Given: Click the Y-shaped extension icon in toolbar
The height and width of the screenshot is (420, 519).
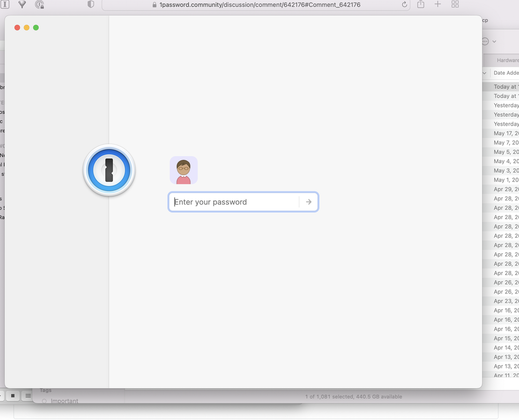Looking at the screenshot, I should (x=22, y=4).
